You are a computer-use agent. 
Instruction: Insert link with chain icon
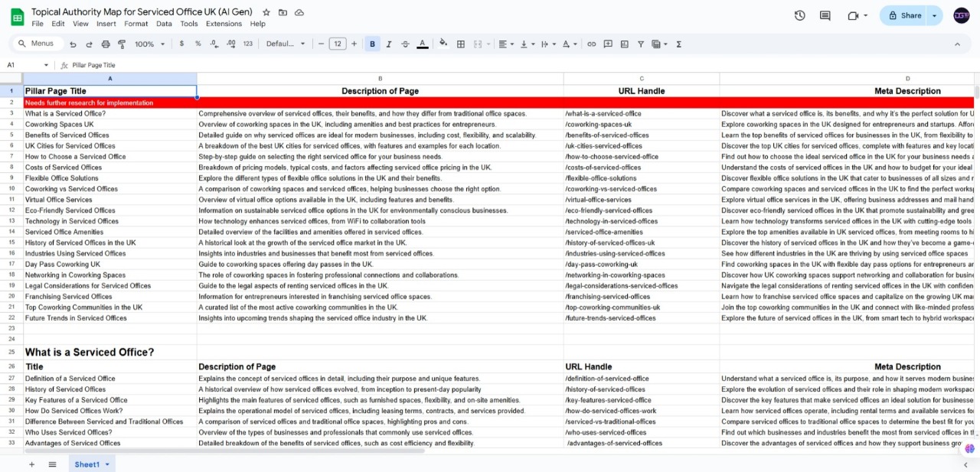pos(591,44)
